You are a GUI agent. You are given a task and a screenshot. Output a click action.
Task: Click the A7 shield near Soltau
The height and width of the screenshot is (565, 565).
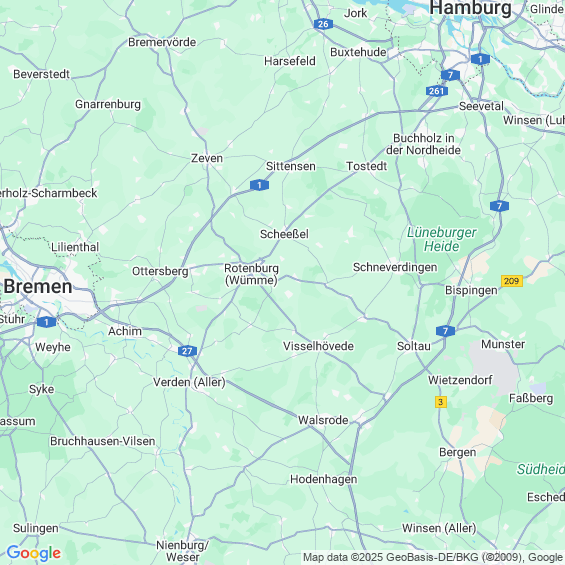[445, 331]
